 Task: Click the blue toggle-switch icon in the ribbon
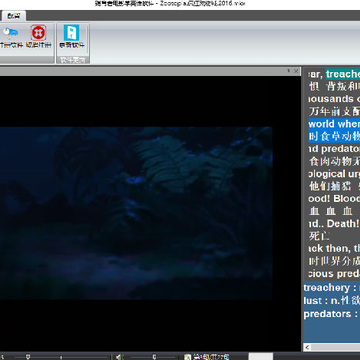coord(10,32)
